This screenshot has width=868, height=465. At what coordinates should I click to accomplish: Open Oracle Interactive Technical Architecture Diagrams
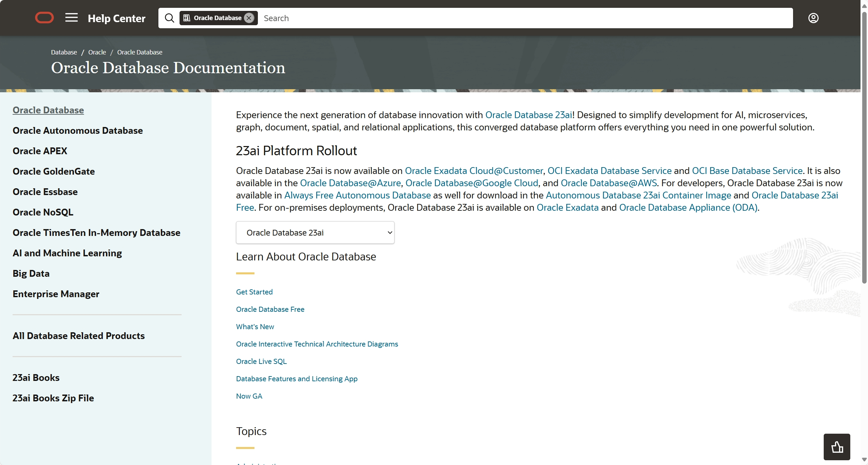(x=317, y=344)
